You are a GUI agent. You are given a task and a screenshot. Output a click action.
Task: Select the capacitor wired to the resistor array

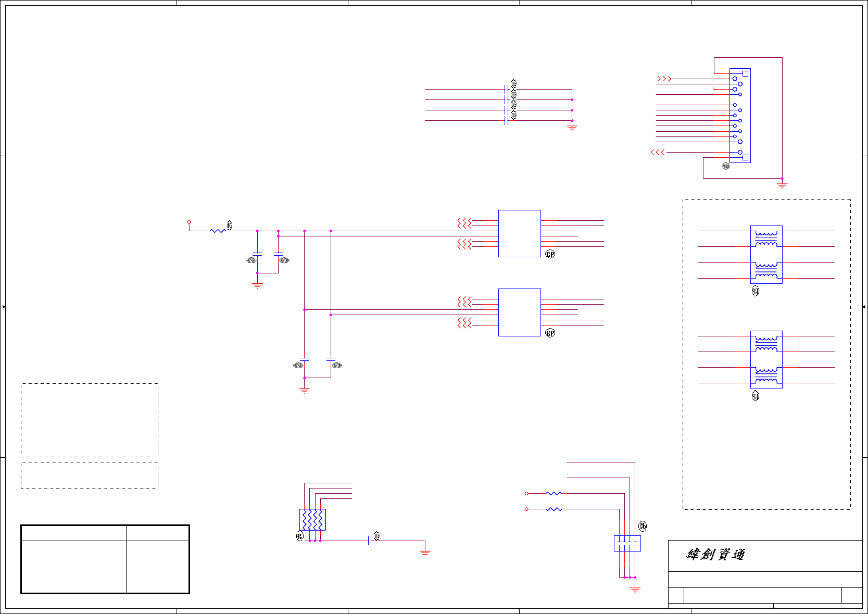point(370,541)
